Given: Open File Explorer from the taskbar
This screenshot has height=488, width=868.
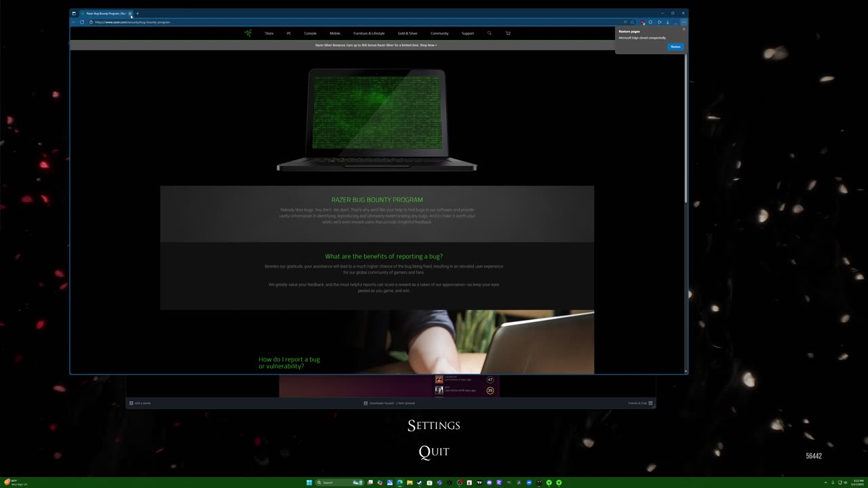Looking at the screenshot, I should pyautogui.click(x=410, y=483).
